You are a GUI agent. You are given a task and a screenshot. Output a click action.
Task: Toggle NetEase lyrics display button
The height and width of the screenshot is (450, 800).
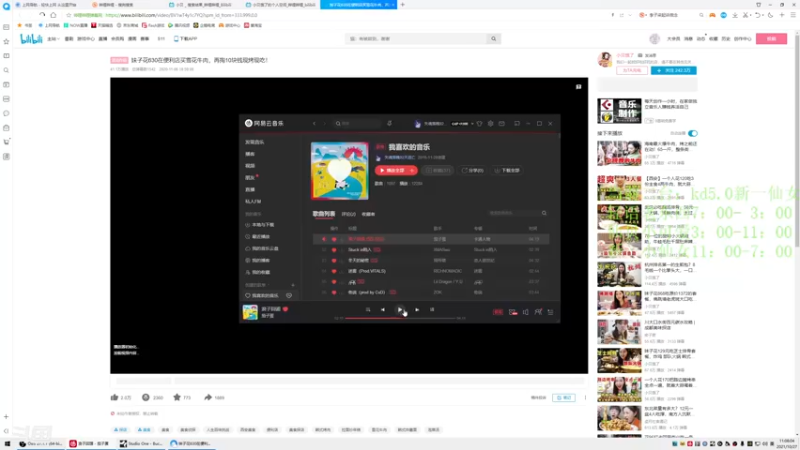(432, 310)
